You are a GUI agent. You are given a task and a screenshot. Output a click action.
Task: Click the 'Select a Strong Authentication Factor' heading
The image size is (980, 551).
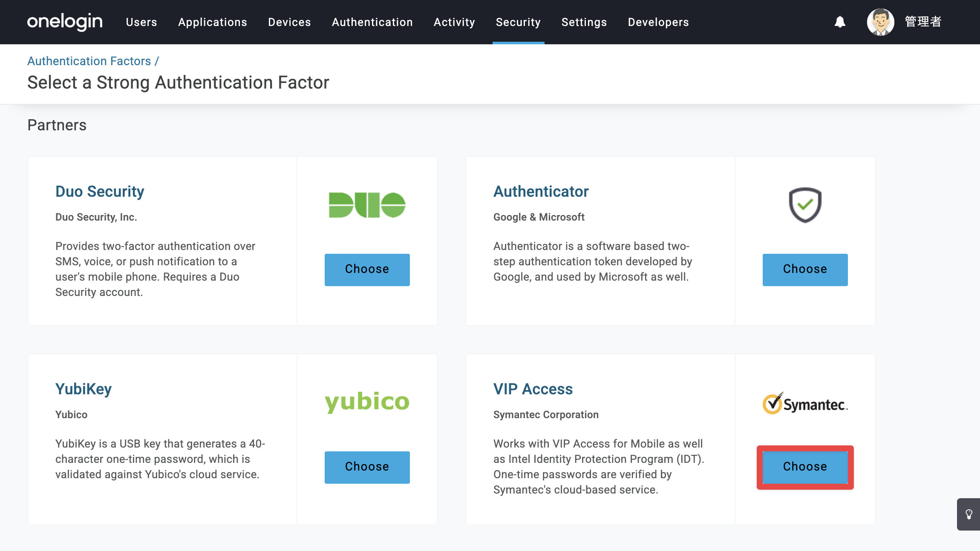point(178,83)
